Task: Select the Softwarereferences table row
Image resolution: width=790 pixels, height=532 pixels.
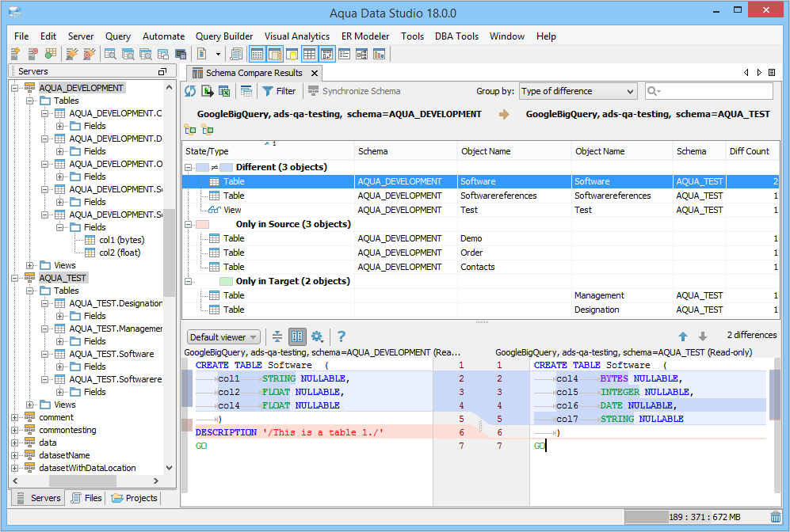Action: (480, 196)
